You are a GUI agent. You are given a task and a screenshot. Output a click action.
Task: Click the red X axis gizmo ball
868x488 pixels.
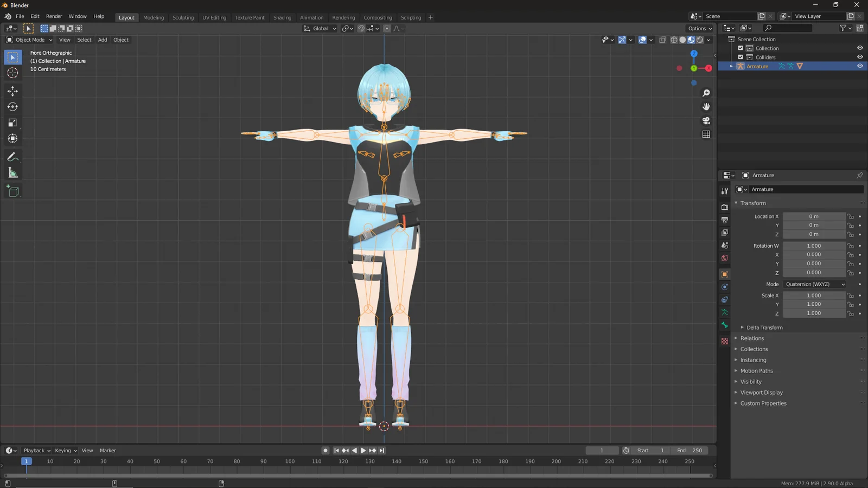tap(709, 68)
